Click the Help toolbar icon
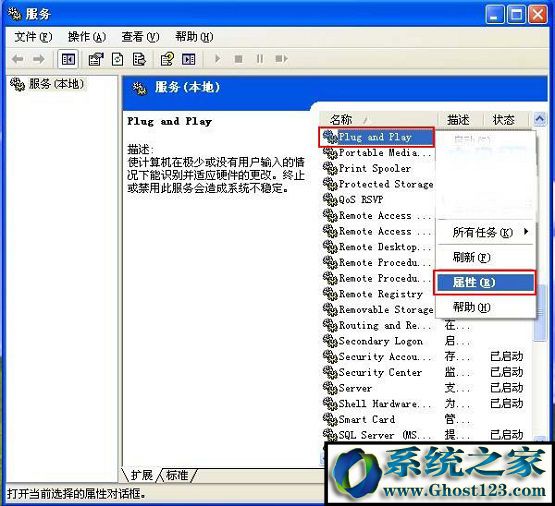Viewport: 555px width, 506px height. (x=167, y=59)
